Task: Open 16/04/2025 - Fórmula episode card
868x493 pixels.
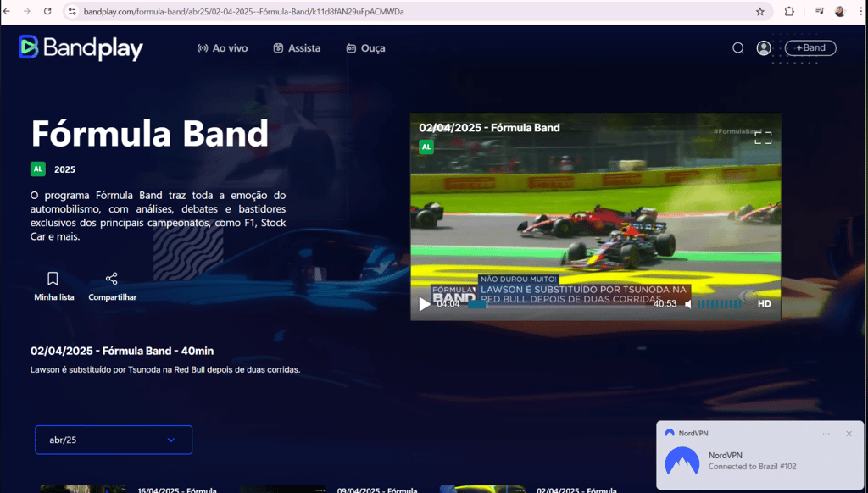Action: (x=129, y=489)
